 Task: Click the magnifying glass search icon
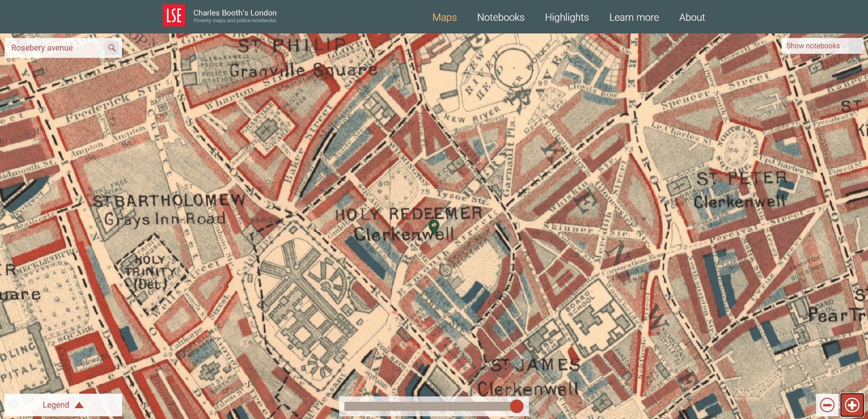[x=112, y=48]
